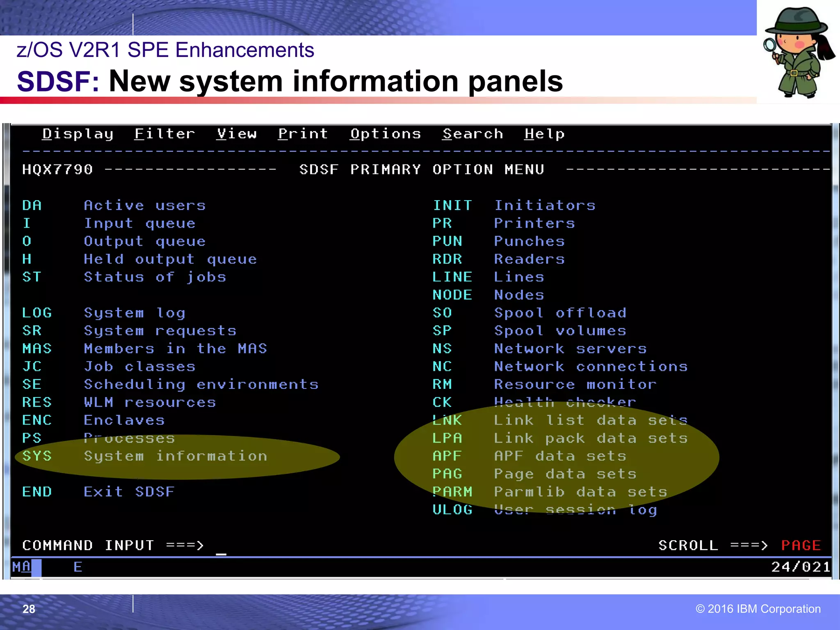The height and width of the screenshot is (630, 840).
Task: Click the PUN Punches entry
Action: (499, 242)
